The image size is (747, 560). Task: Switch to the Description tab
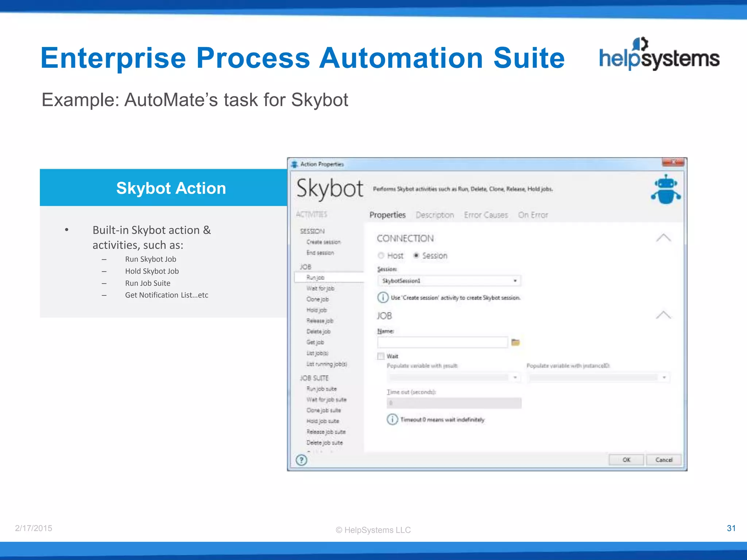coord(435,215)
